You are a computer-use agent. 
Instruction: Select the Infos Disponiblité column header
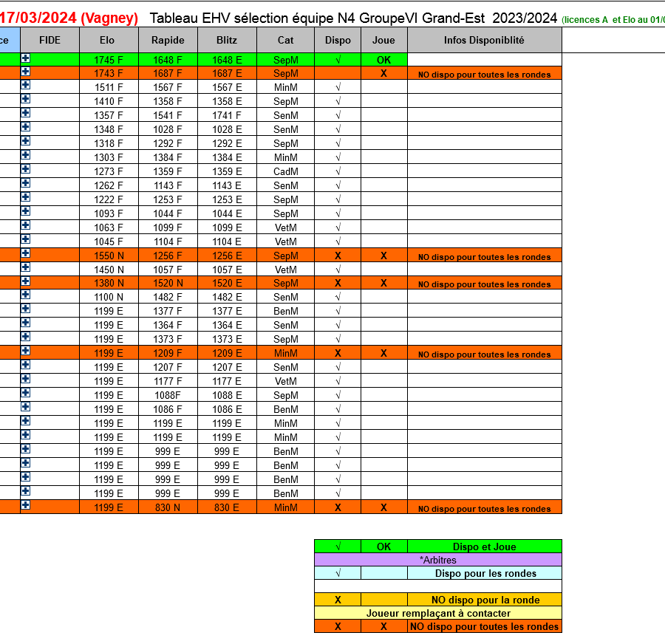[484, 41]
